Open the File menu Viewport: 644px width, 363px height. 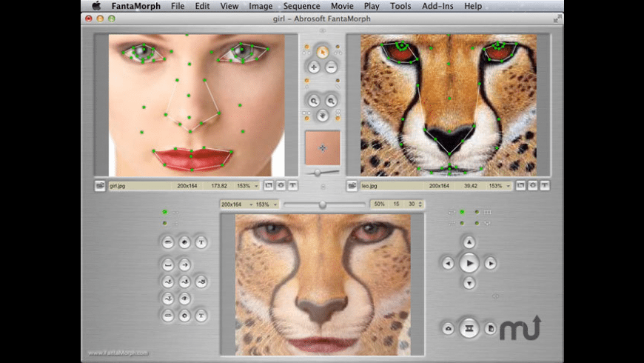coord(178,6)
